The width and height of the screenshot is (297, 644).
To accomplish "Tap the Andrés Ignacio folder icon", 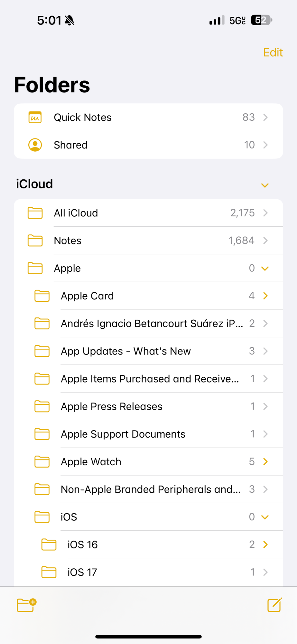I will coord(42,323).
